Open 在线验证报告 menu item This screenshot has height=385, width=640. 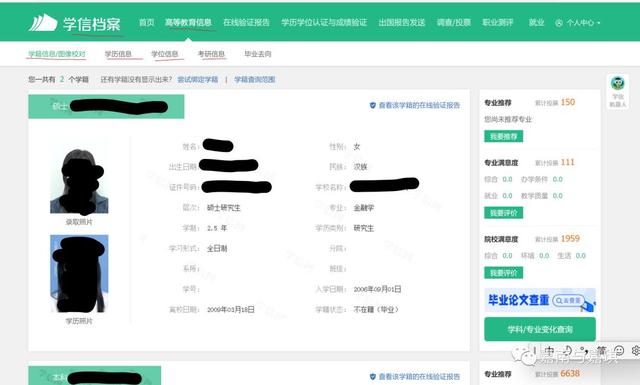(246, 22)
